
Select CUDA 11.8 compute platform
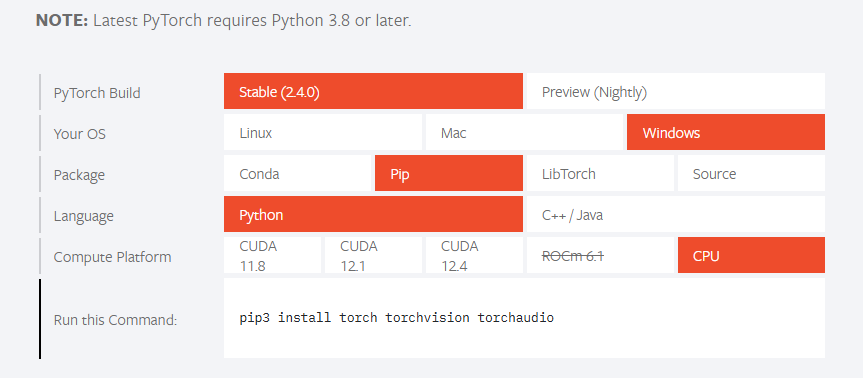272,255
